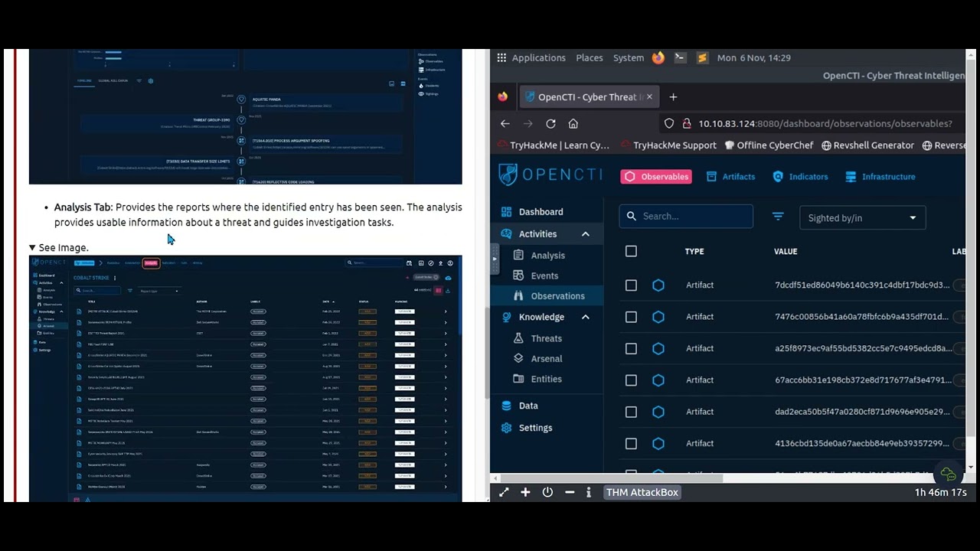Screen dimensions: 980x551
Task: Tick checkbox for artifact 7dcdf51ed86049b6
Action: [x=631, y=285]
